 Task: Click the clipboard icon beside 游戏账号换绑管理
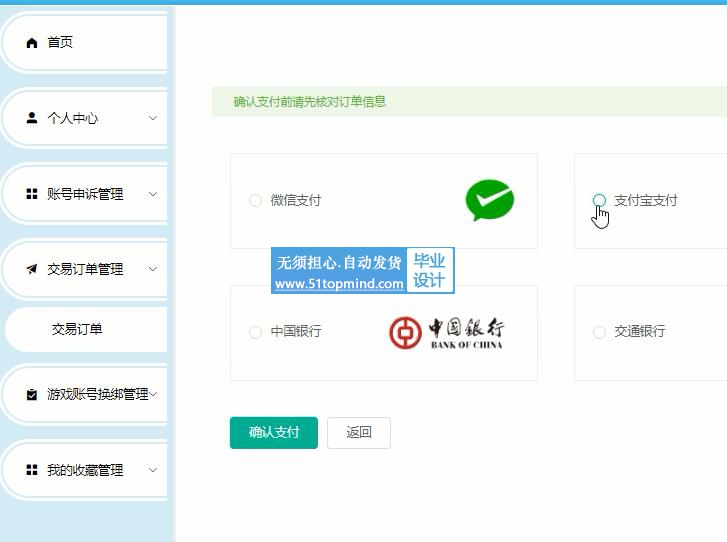click(32, 394)
